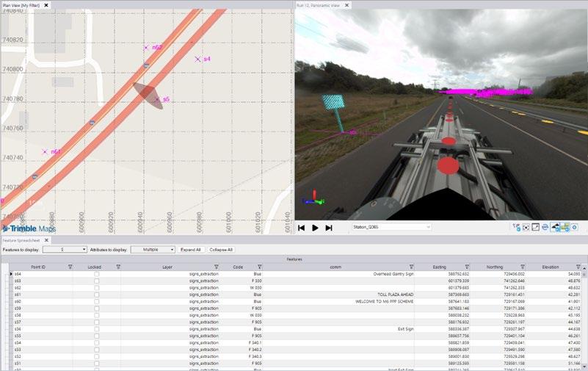This screenshot has height=371, width=588.
Task: Click the circular refresh view icon
Action: [x=545, y=227]
